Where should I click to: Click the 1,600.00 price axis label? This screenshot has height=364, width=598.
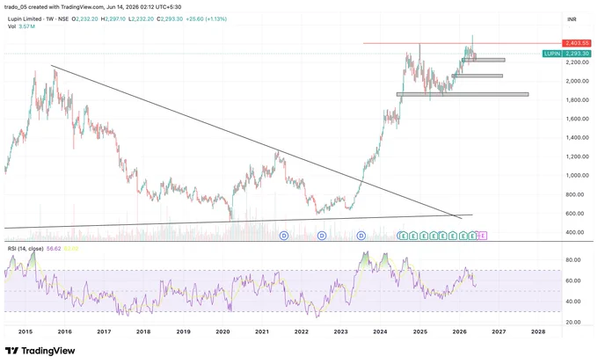578,119
